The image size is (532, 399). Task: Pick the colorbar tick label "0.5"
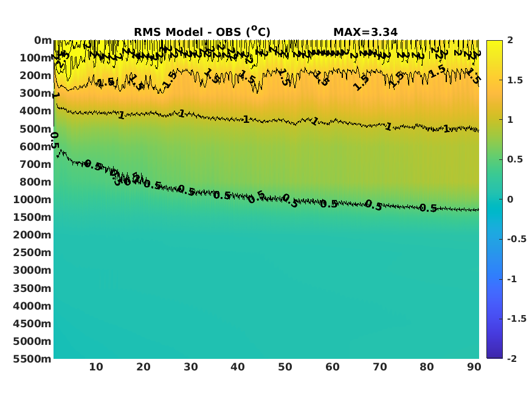[515, 159]
